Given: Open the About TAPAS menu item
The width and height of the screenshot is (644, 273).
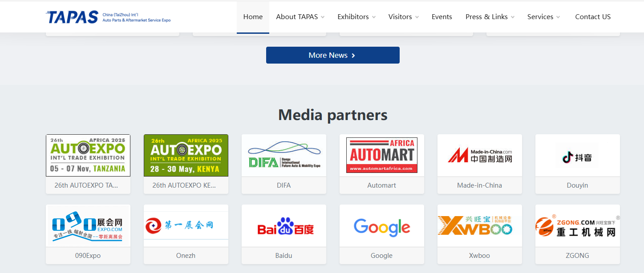Looking at the screenshot, I should 297,17.
